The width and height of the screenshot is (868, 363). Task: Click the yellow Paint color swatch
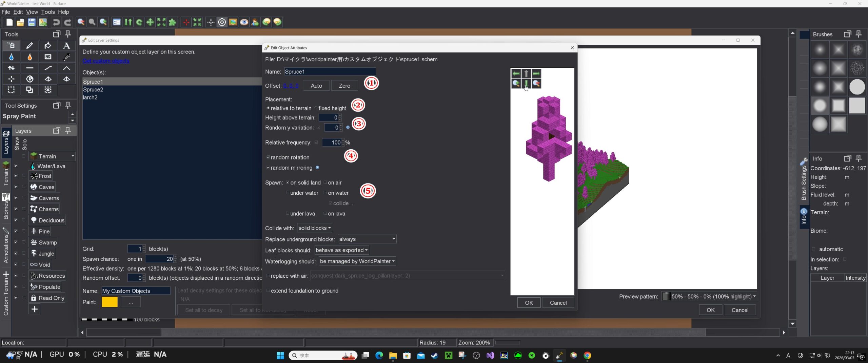(110, 302)
